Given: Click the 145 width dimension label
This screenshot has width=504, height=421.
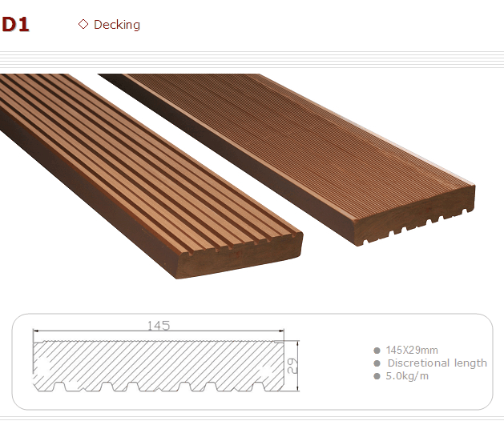Looking at the screenshot, I should click(159, 325).
